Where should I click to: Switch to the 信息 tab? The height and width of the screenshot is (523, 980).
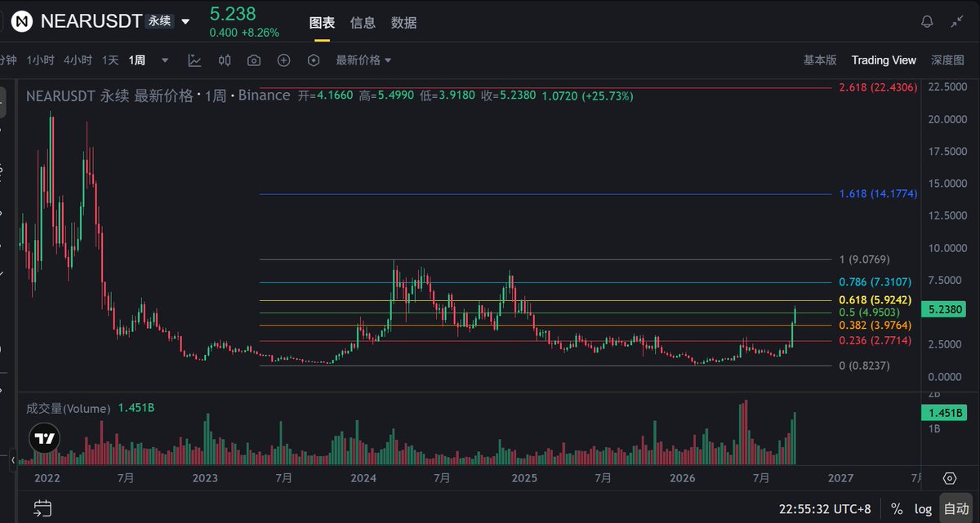click(x=363, y=23)
